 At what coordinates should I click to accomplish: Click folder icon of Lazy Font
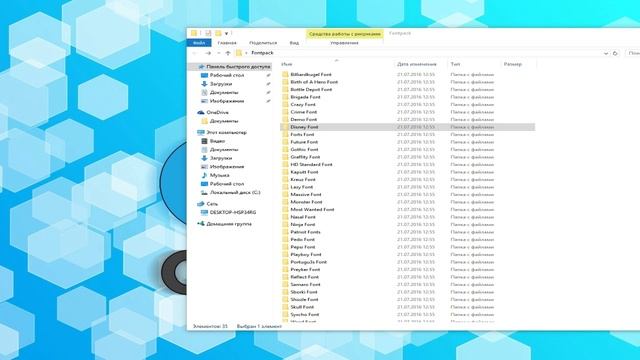click(285, 187)
